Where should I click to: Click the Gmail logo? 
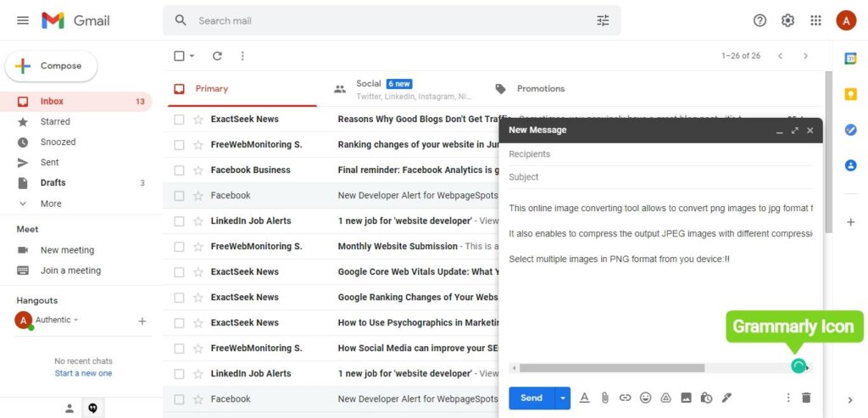[x=75, y=20]
